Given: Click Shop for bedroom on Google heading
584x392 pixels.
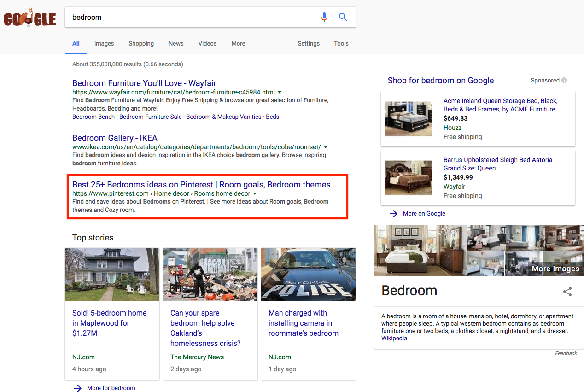Looking at the screenshot, I should click(x=441, y=81).
